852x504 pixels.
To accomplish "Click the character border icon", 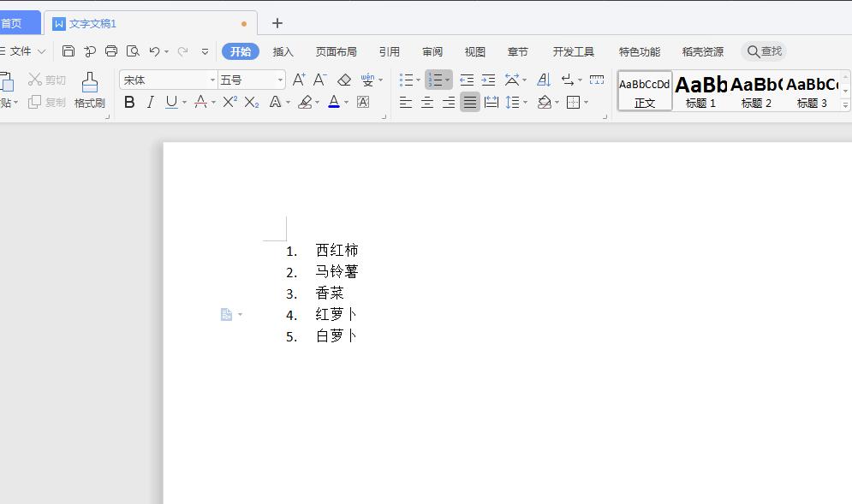I will [x=363, y=102].
